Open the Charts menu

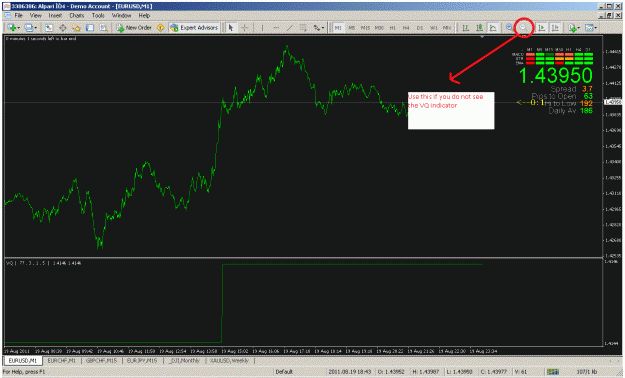pos(77,16)
